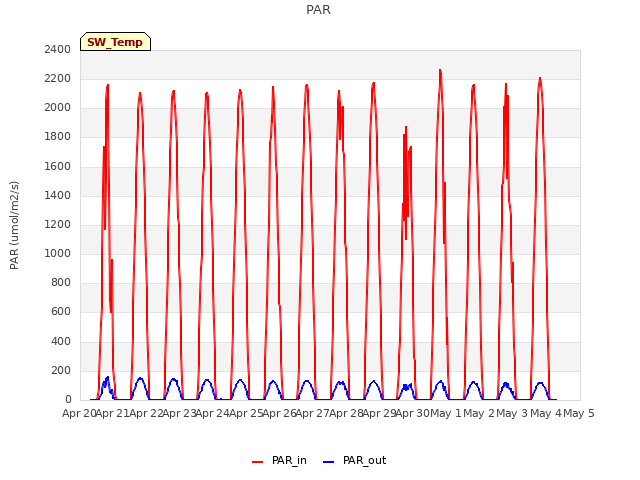Click the 2000 y-axis tick label
The width and height of the screenshot is (640, 480).
[x=58, y=108]
